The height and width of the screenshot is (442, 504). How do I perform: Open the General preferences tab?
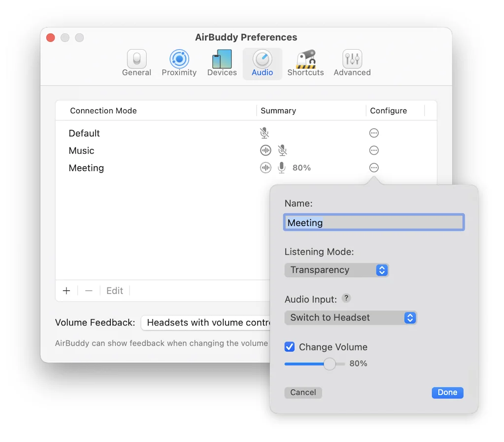tap(137, 63)
